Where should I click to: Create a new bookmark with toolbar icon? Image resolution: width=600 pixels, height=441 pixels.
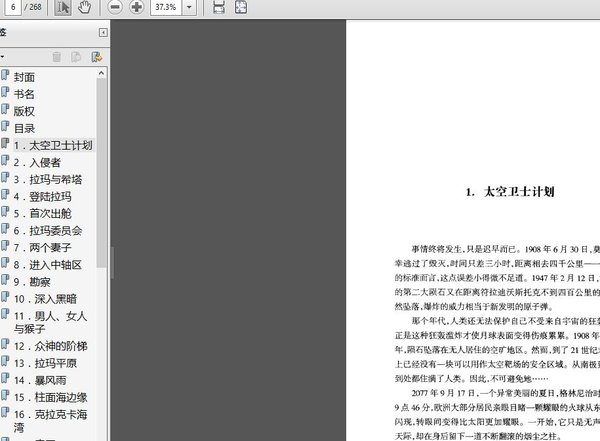[76, 57]
